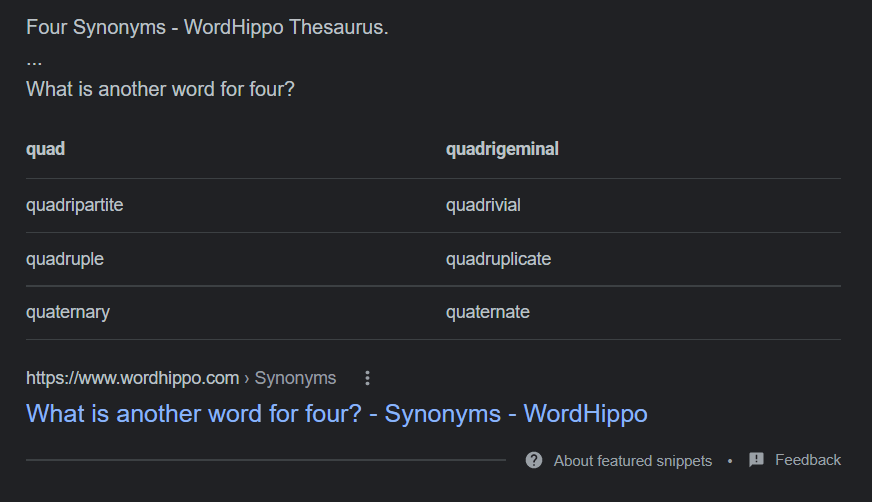
Task: Click the 'Four Synonyms - WordHippo Thesaurus.' heading
Action: click(207, 27)
